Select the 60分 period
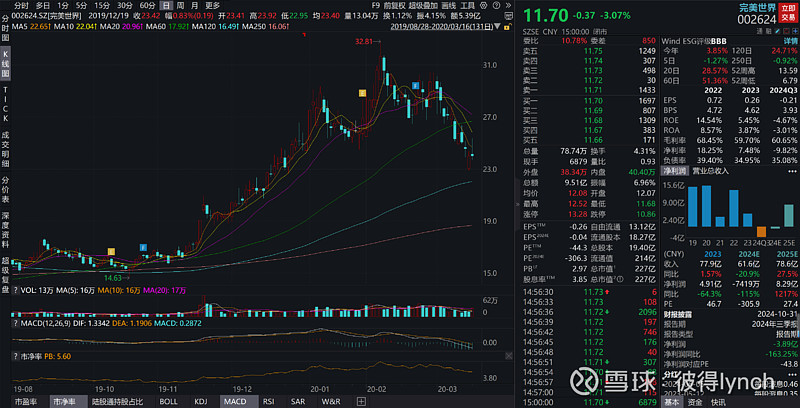 point(147,6)
